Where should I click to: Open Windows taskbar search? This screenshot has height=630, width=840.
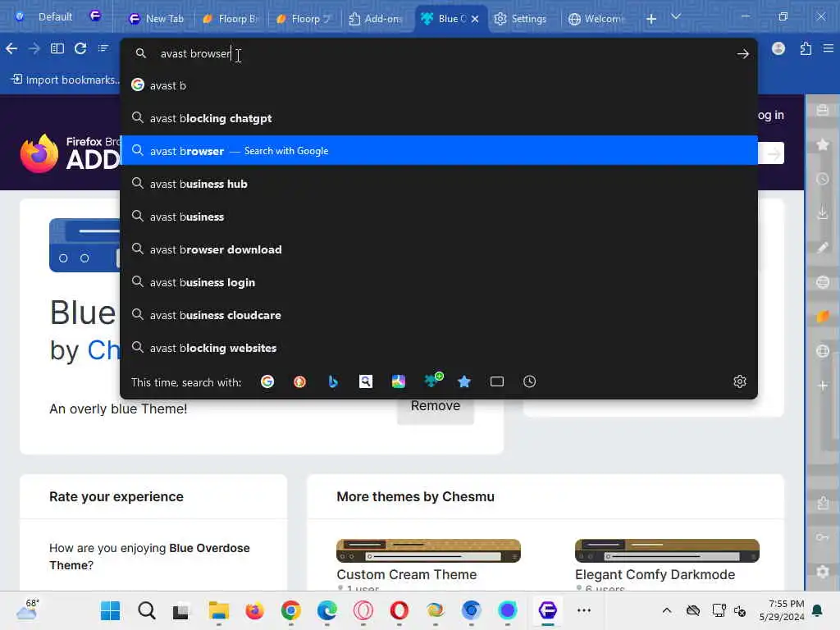click(146, 610)
